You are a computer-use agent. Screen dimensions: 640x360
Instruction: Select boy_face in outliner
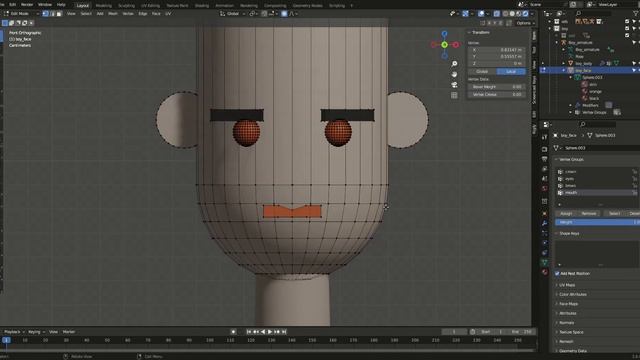coord(583,71)
